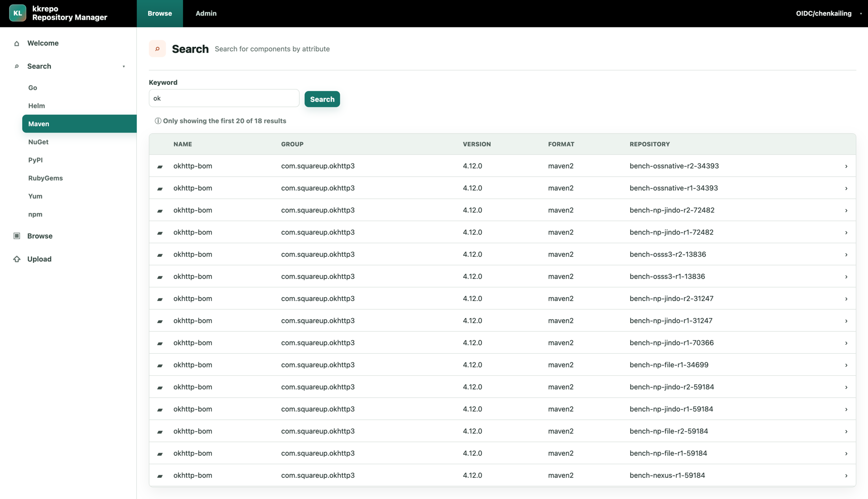
Task: Expand chevron for bench-np-file-r2-59184 row
Action: pyautogui.click(x=846, y=432)
